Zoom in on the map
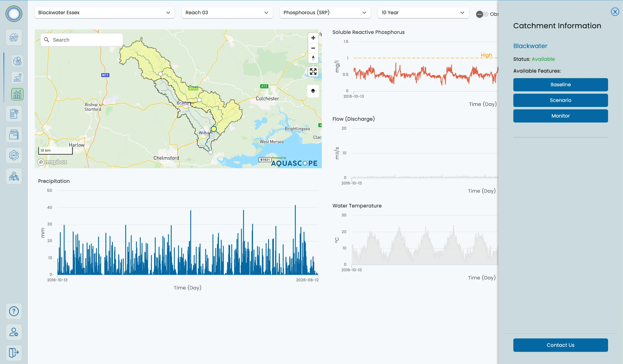Screen dimensions: 623x364 point(313,38)
